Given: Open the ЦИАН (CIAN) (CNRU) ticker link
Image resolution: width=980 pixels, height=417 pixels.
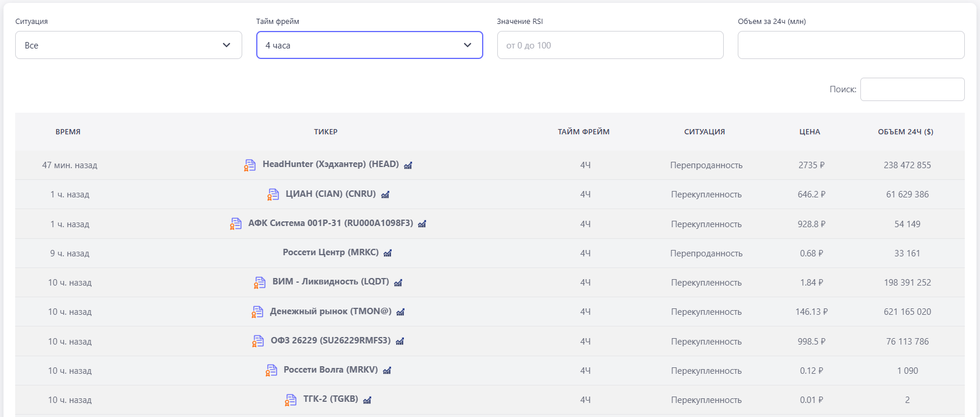Looking at the screenshot, I should coord(330,194).
